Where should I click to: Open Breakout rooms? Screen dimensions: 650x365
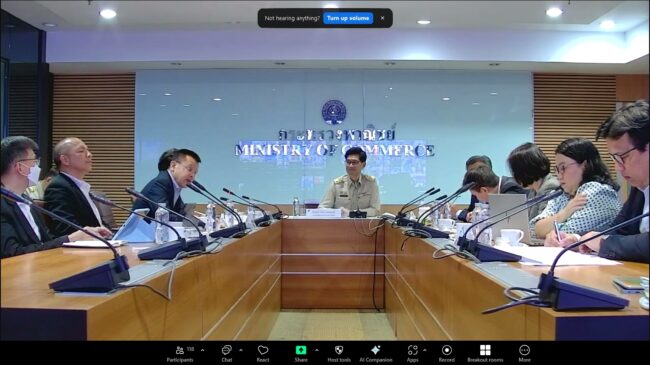(x=485, y=354)
